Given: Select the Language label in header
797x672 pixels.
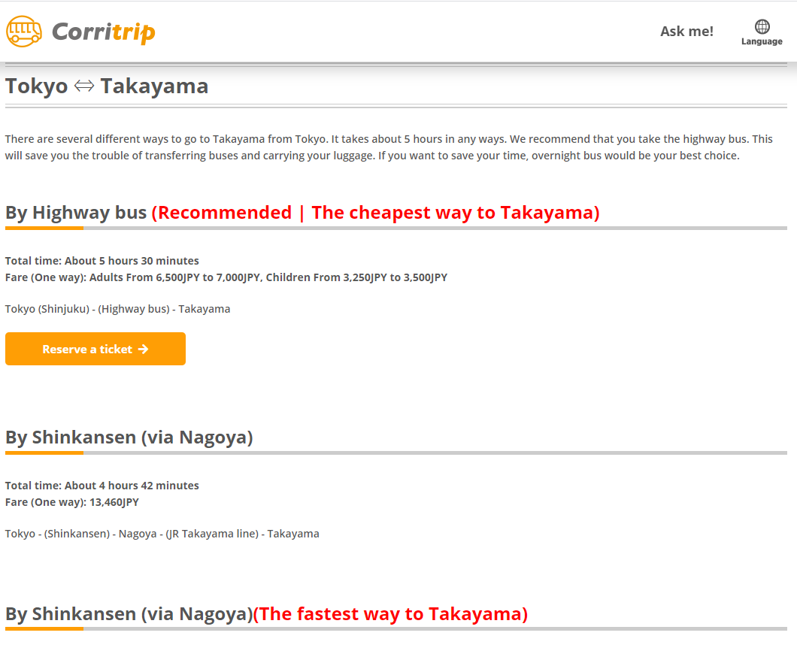Looking at the screenshot, I should pos(762,42).
